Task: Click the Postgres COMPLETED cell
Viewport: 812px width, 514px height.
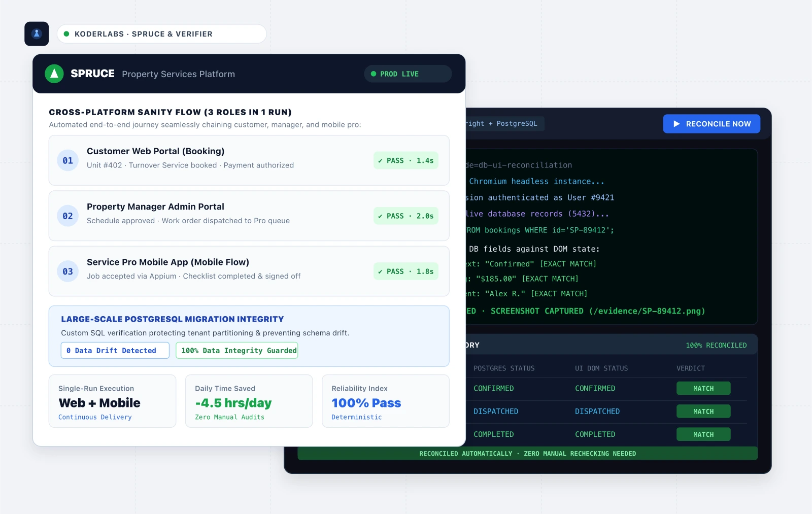Action: coord(493,434)
